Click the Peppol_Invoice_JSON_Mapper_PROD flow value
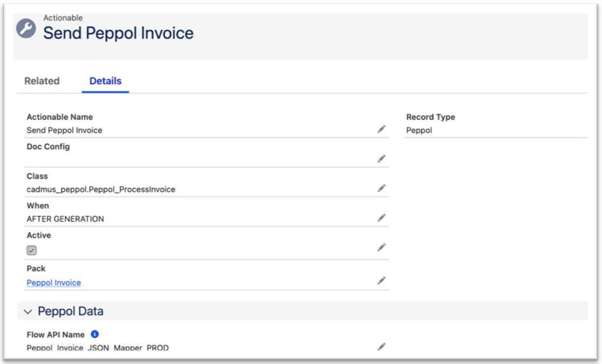 click(98, 348)
